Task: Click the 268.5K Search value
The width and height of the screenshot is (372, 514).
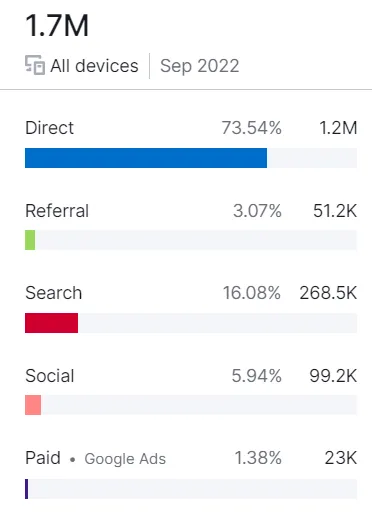Action: coord(328,293)
